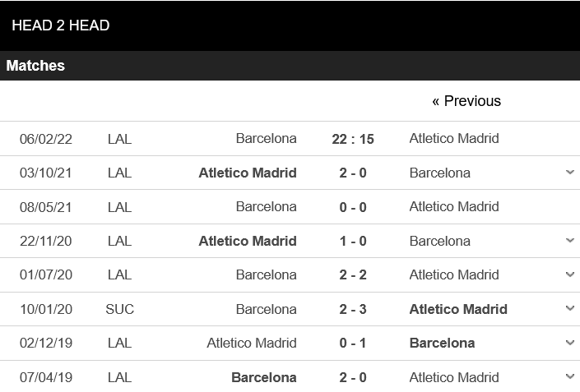580x392 pixels.
Task: Click the « Previous link
Action: coord(466,101)
